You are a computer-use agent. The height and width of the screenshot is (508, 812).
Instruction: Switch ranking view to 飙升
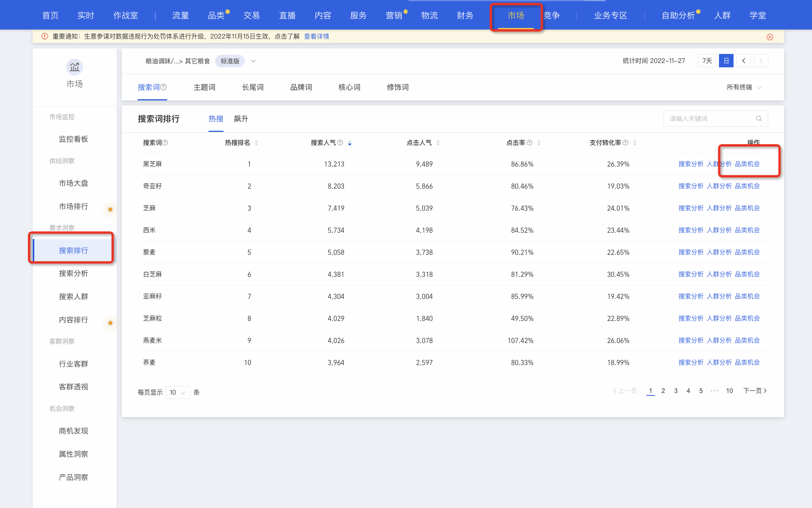coord(241,119)
